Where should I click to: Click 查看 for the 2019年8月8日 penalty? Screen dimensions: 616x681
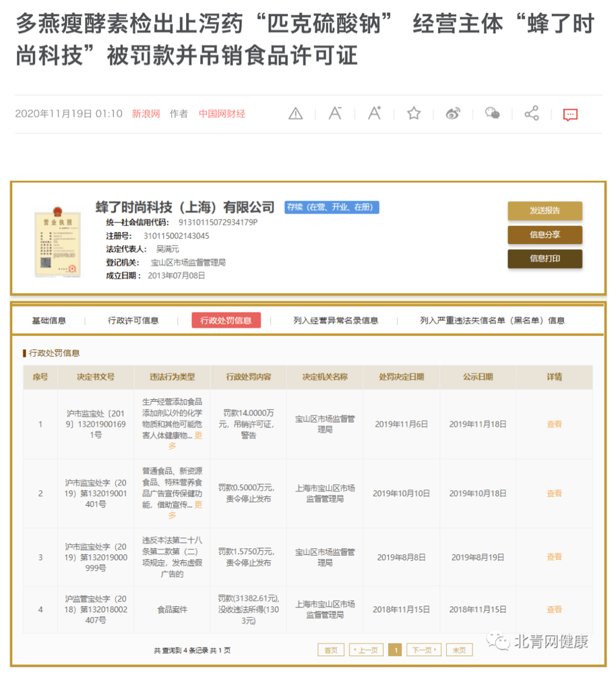(x=555, y=557)
